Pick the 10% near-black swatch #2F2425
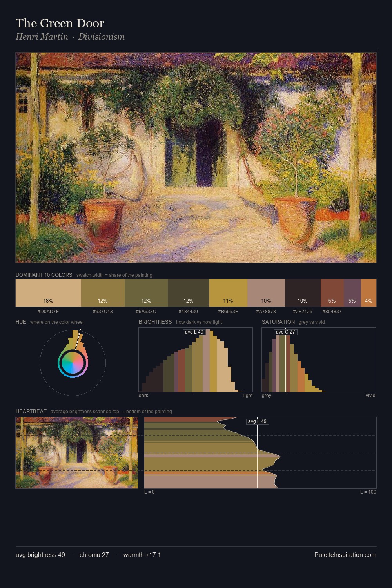This screenshot has height=588, width=392. coord(303,292)
